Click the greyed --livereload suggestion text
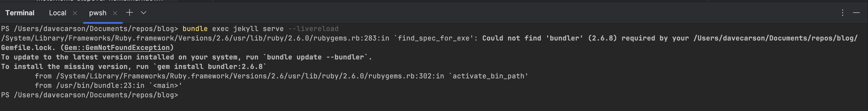This screenshot has width=868, height=111. click(x=313, y=29)
